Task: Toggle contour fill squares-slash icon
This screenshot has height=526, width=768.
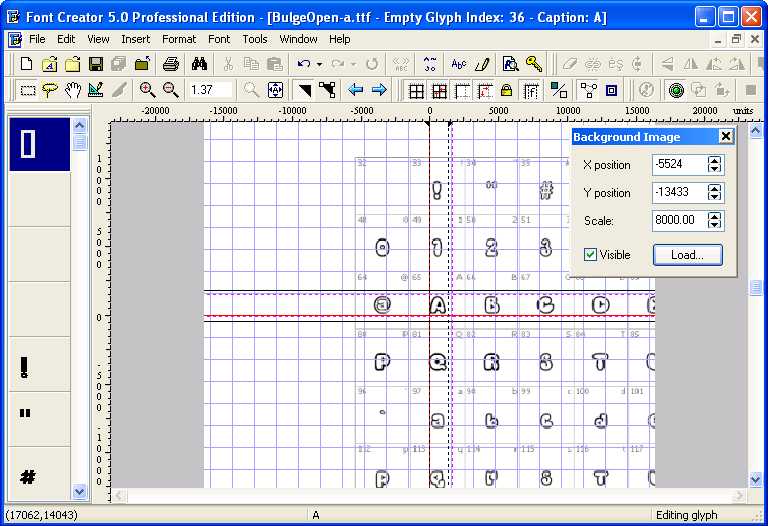Action: click(x=559, y=90)
